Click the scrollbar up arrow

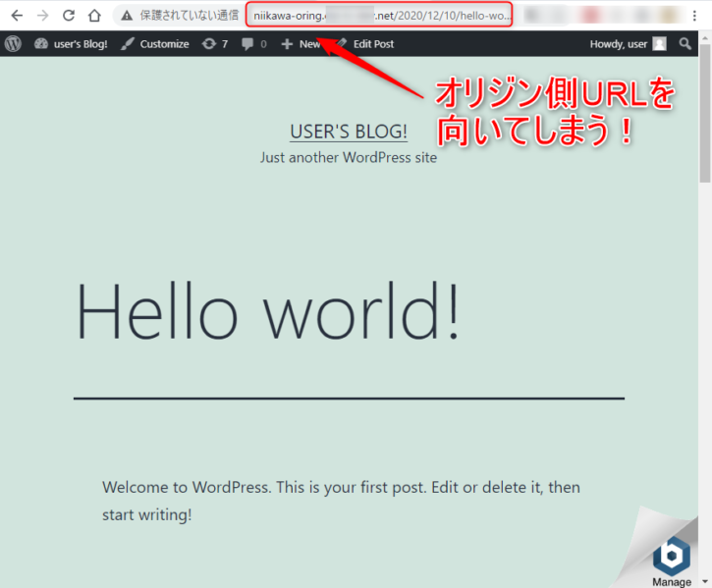click(x=705, y=38)
